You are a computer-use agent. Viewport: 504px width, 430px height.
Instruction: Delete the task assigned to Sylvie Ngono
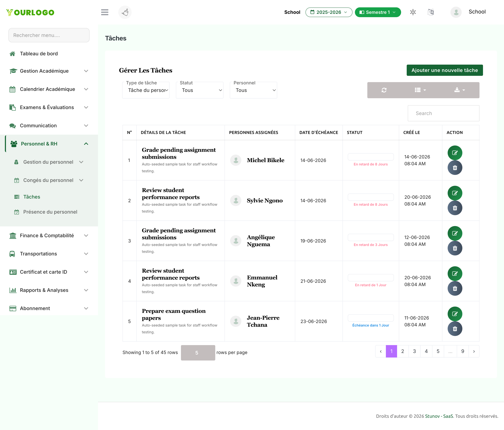tap(455, 208)
